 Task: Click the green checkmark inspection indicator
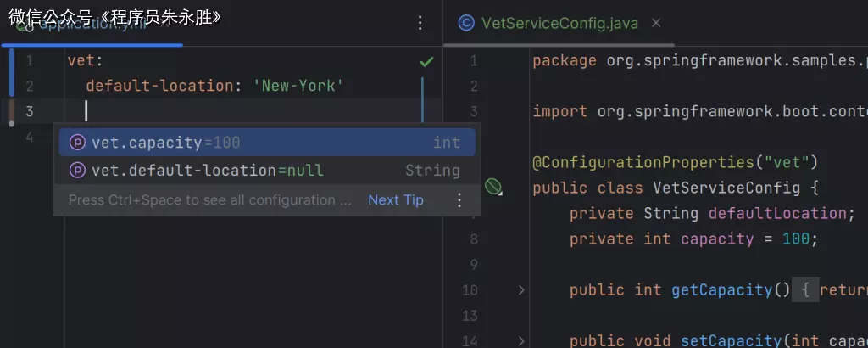[x=426, y=62]
